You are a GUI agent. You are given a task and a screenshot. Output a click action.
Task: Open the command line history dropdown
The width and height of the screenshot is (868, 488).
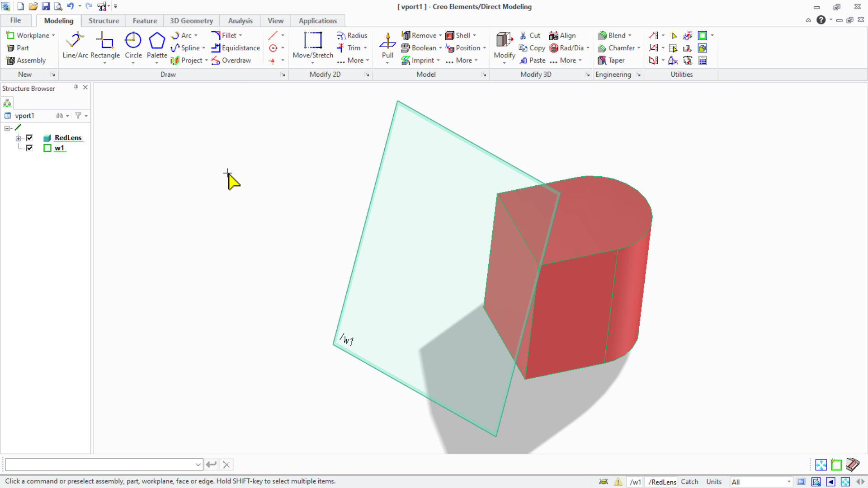198,465
